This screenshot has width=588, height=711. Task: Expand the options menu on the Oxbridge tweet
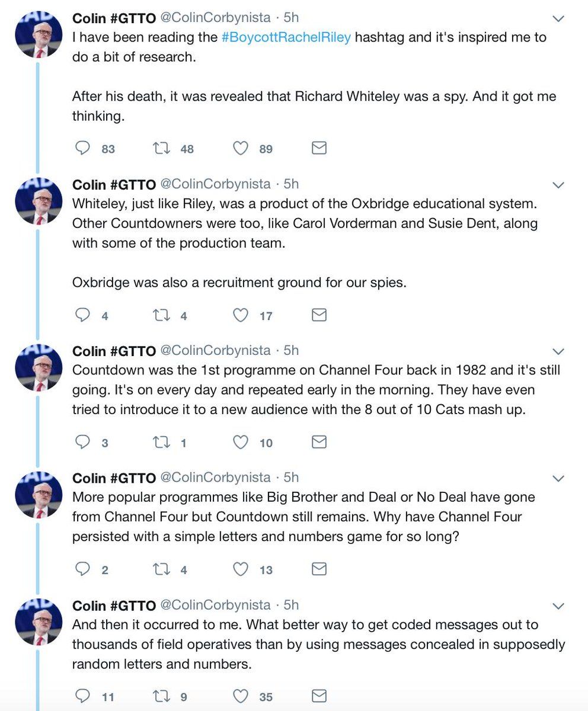[558, 185]
